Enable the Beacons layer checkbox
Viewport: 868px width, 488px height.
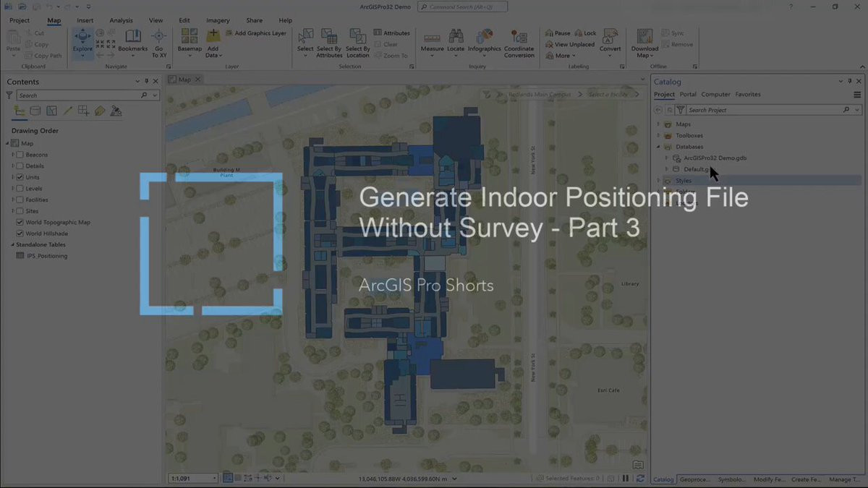click(20, 155)
